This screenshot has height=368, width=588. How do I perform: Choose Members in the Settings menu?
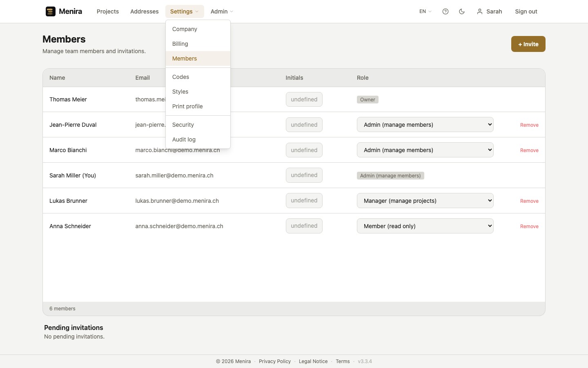(198, 58)
